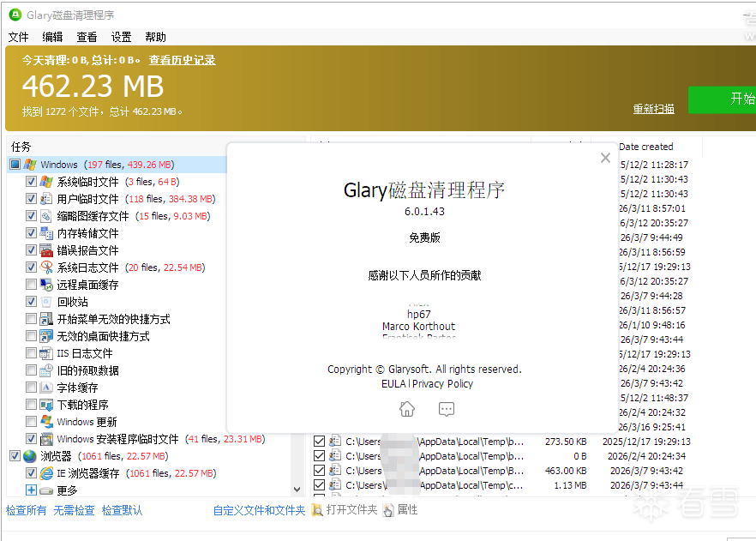Open the 文件 menu

pos(18,37)
